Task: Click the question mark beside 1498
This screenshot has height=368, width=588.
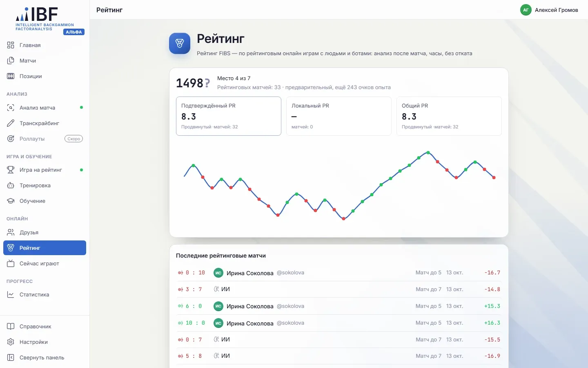Action: click(x=207, y=83)
